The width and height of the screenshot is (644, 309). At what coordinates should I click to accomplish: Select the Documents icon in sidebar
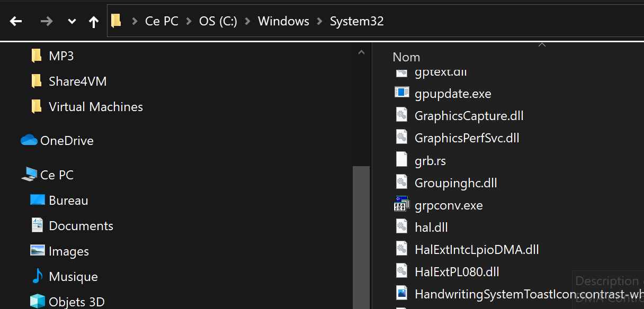(x=37, y=225)
